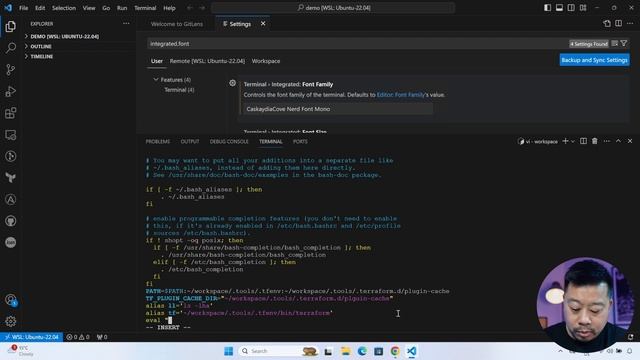The height and width of the screenshot is (360, 640).
Task: Kill the terminal with trash icon
Action: pyautogui.click(x=595, y=141)
